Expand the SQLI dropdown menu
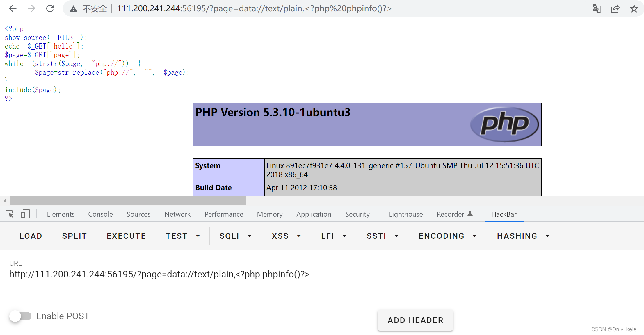Screen dimensions: 644x335 tap(235, 236)
